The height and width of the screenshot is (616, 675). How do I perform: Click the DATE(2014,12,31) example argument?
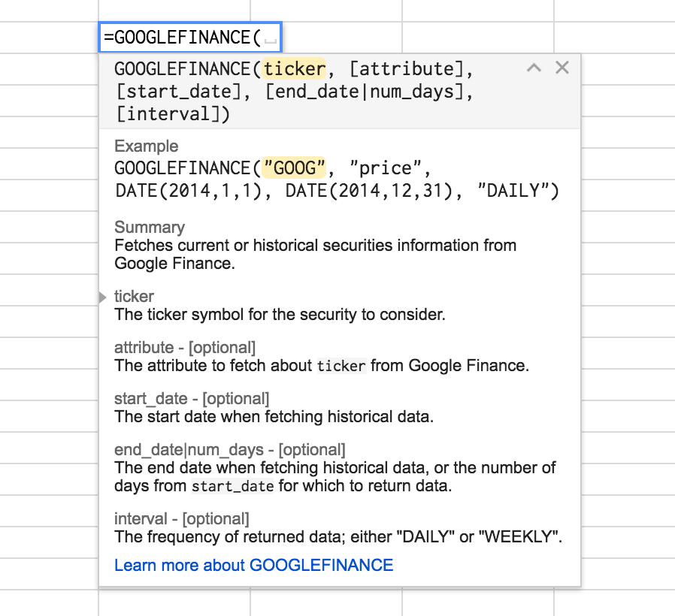(x=369, y=191)
